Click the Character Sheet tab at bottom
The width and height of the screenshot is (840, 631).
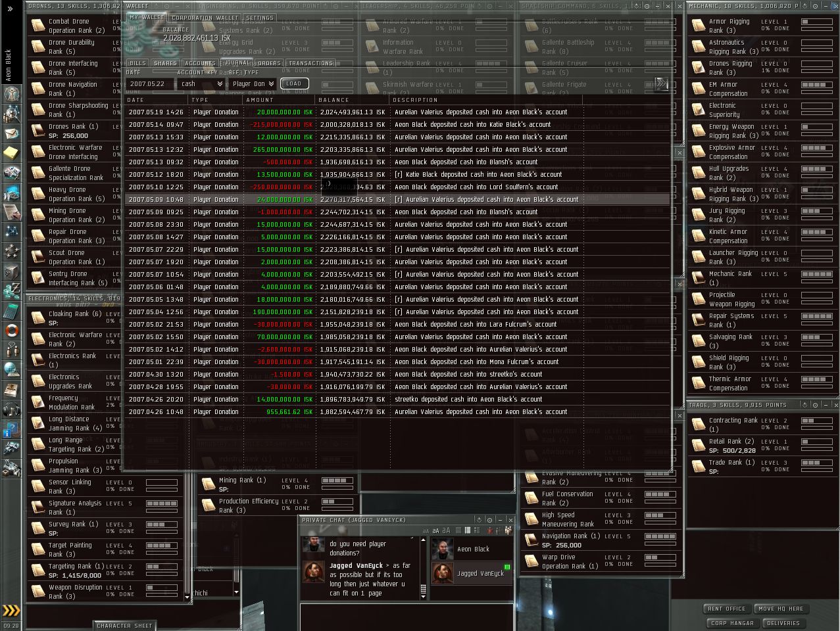point(124,626)
